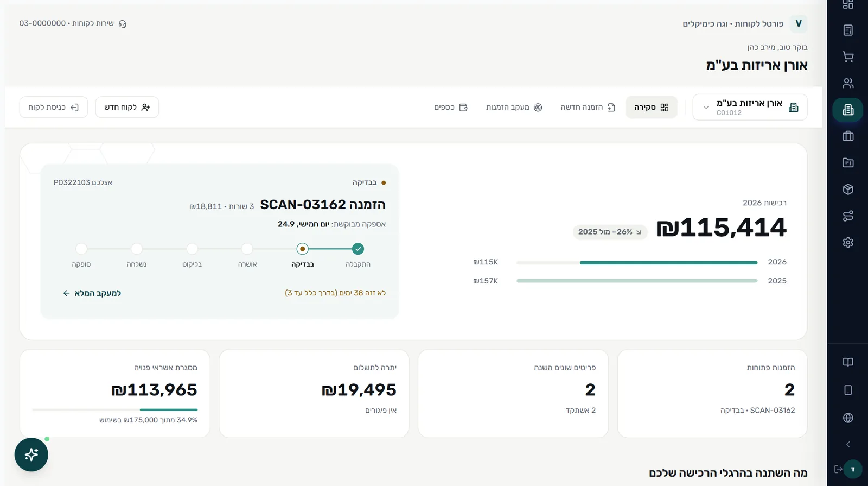This screenshot has width=868, height=486.
Task: Open the אורן אריזות בע"מ customer selector dropdown
Action: click(x=750, y=107)
